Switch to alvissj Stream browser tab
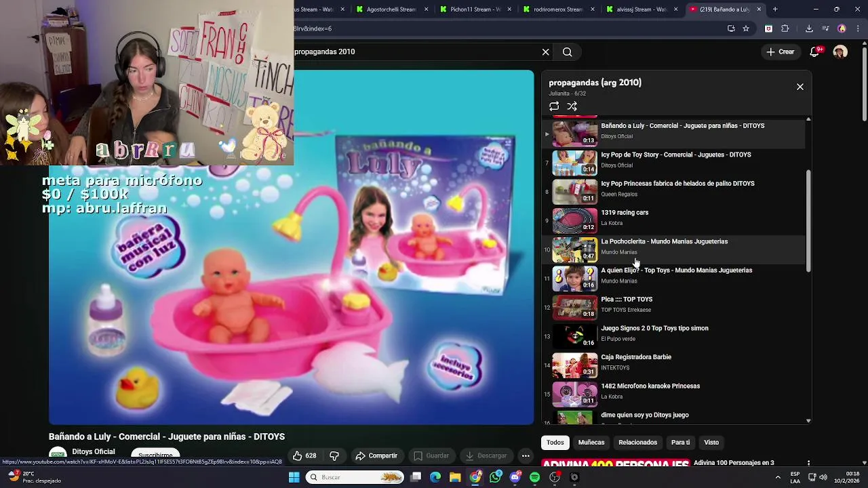The width and height of the screenshot is (868, 488). (642, 9)
